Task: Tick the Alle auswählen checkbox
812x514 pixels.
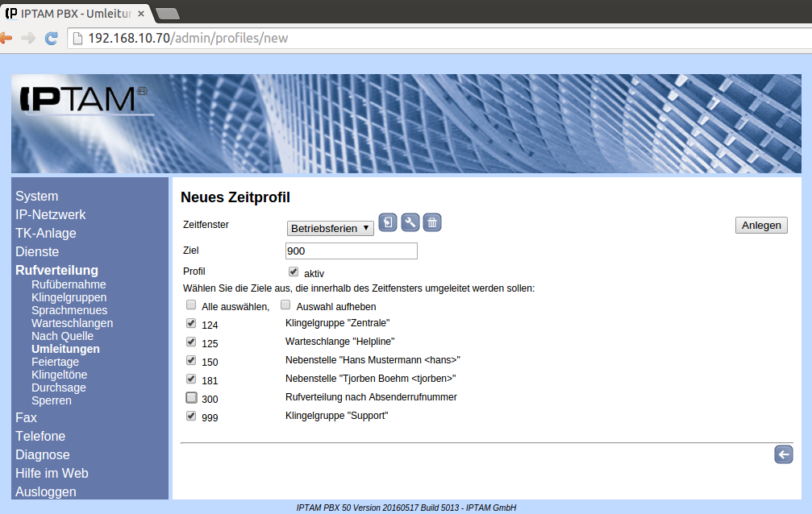Action: 191,305
